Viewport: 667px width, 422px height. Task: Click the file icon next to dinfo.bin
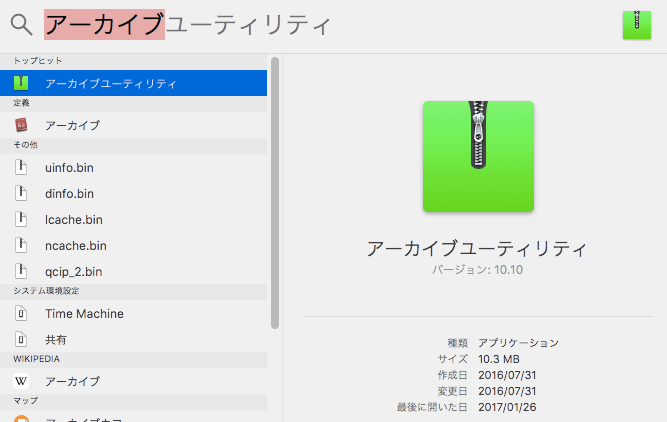pos(21,193)
